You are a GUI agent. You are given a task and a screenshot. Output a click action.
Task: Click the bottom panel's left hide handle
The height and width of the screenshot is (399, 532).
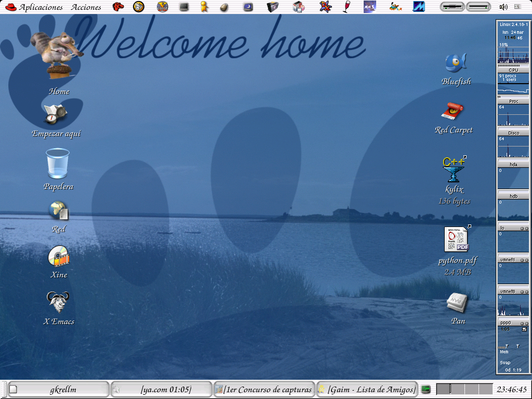[x=4, y=390]
